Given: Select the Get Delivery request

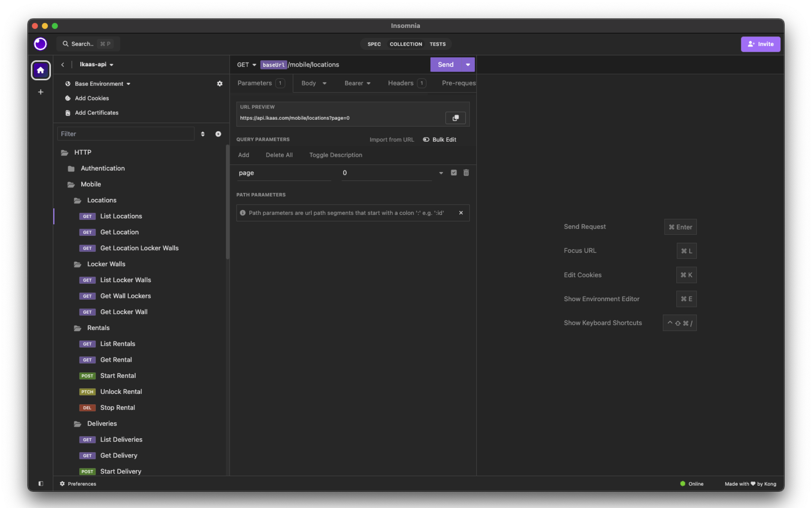Looking at the screenshot, I should click(141, 455).
